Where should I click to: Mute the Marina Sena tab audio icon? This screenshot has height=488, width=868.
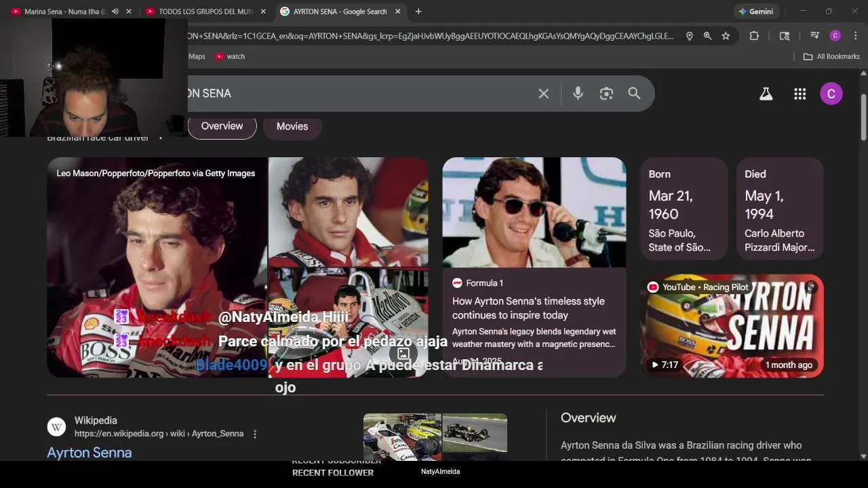coord(115,12)
